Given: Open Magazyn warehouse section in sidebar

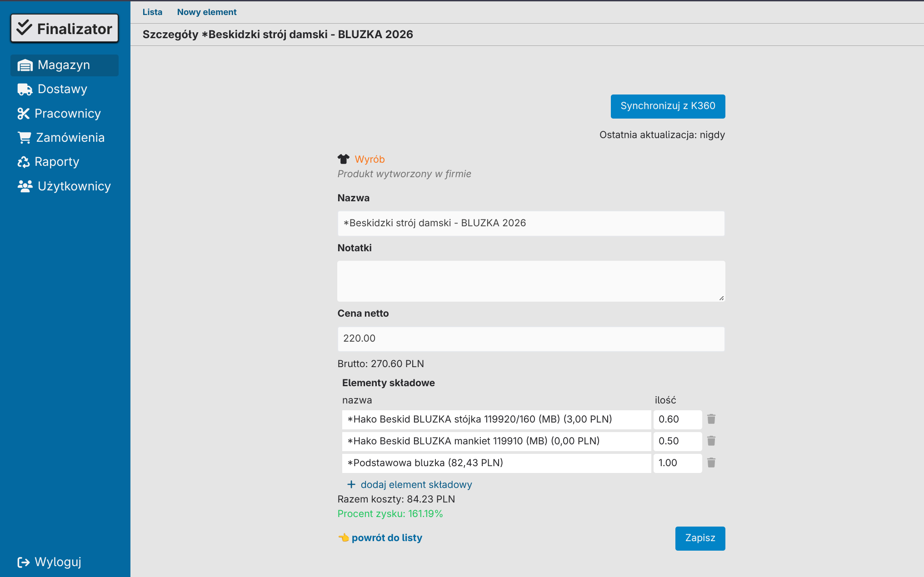Looking at the screenshot, I should pyautogui.click(x=64, y=65).
